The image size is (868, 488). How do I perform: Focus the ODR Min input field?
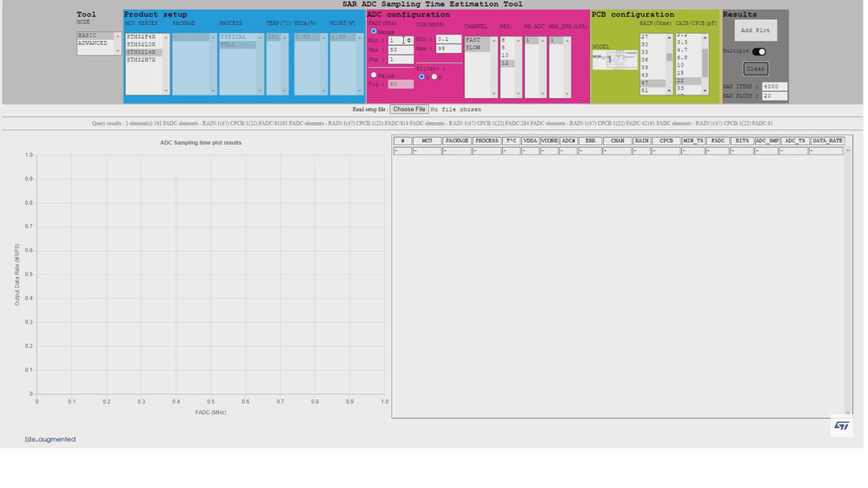(x=448, y=39)
